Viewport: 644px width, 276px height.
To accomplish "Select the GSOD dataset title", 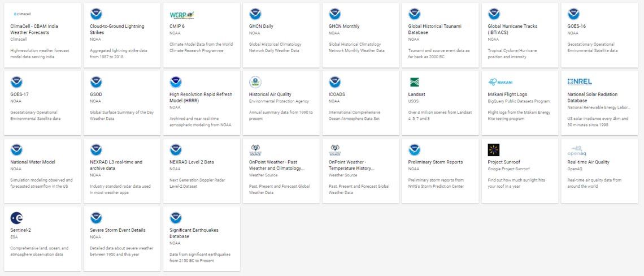I will [x=95, y=94].
